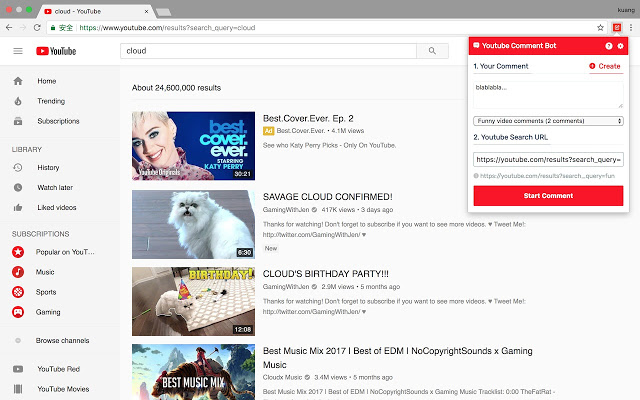640x400 pixels.
Task: Click the Browse channels plus icon
Action: [18, 340]
